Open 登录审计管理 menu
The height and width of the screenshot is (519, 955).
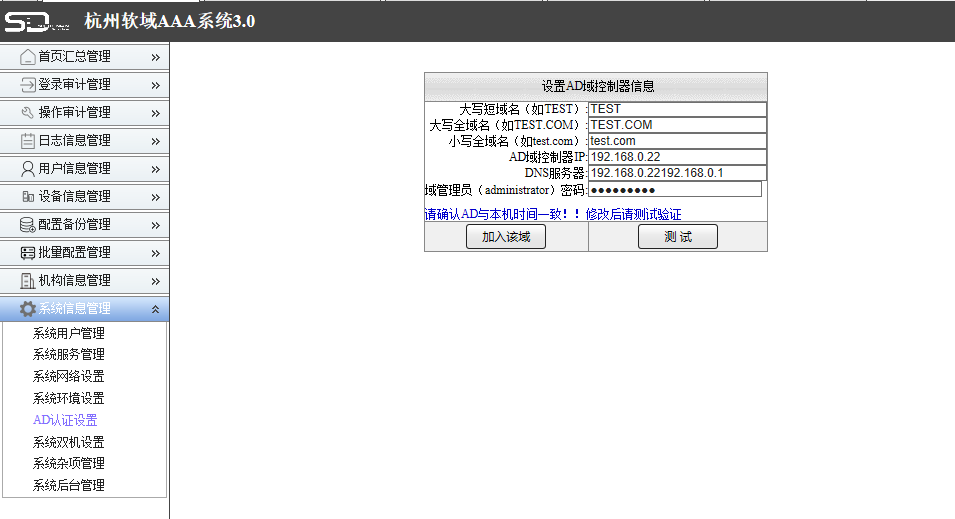85,85
